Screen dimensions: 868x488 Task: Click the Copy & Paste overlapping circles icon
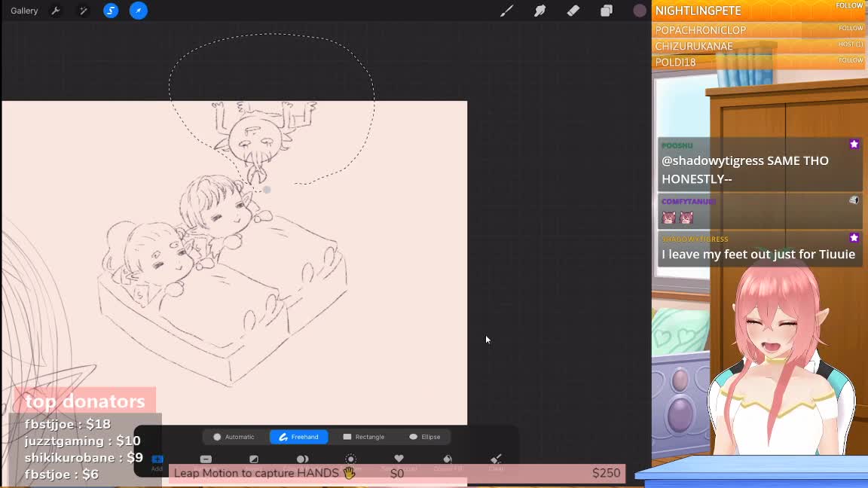(302, 459)
